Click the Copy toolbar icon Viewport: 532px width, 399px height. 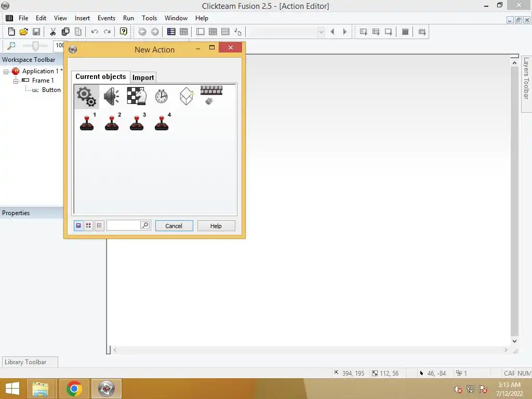point(65,32)
